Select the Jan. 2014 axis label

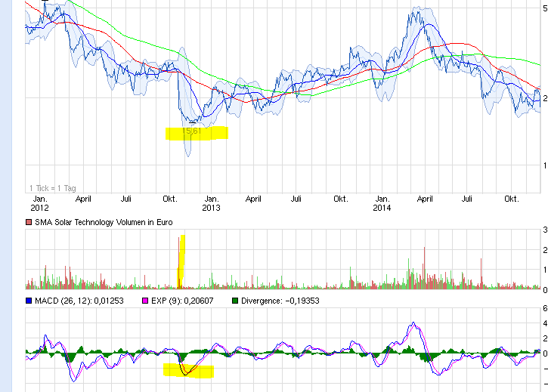tap(382, 202)
